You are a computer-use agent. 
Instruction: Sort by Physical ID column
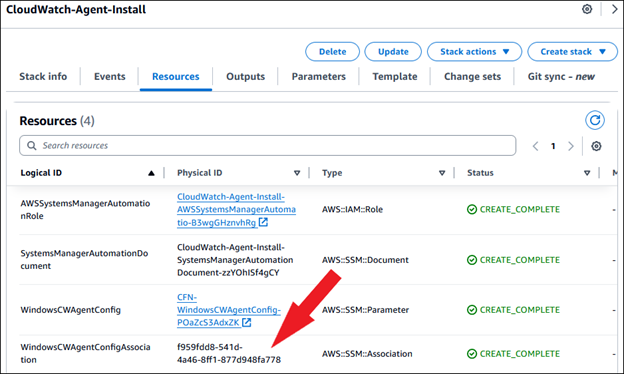click(x=297, y=173)
